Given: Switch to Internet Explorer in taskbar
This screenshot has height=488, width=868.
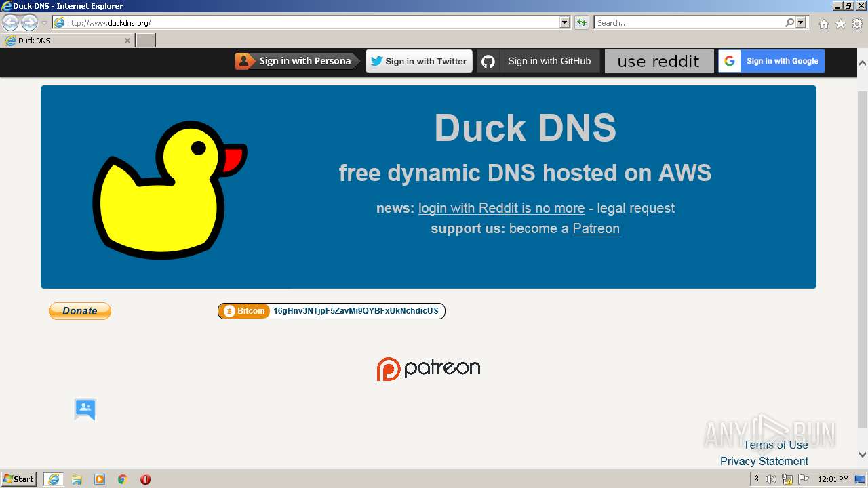Looking at the screenshot, I should (x=54, y=479).
